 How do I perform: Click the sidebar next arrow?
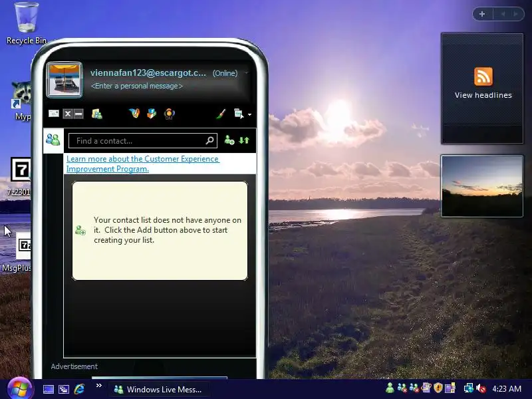point(516,14)
